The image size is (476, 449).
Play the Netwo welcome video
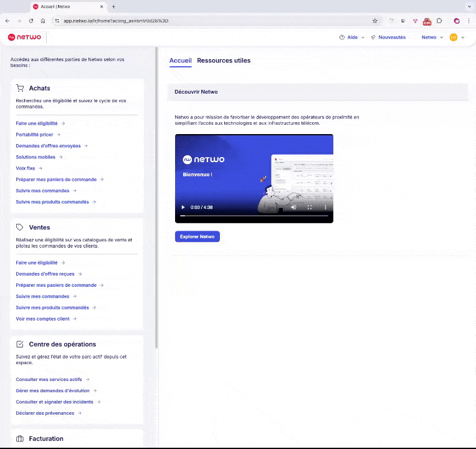pyautogui.click(x=183, y=207)
